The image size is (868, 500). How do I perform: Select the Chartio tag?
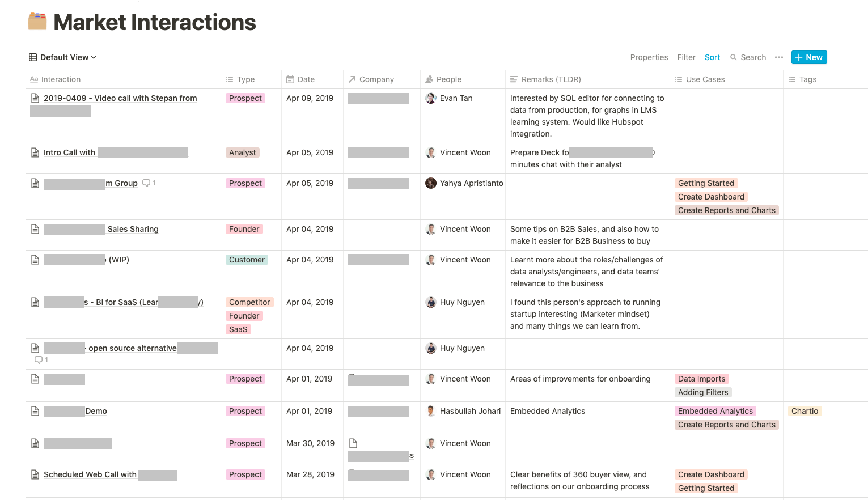tap(805, 411)
